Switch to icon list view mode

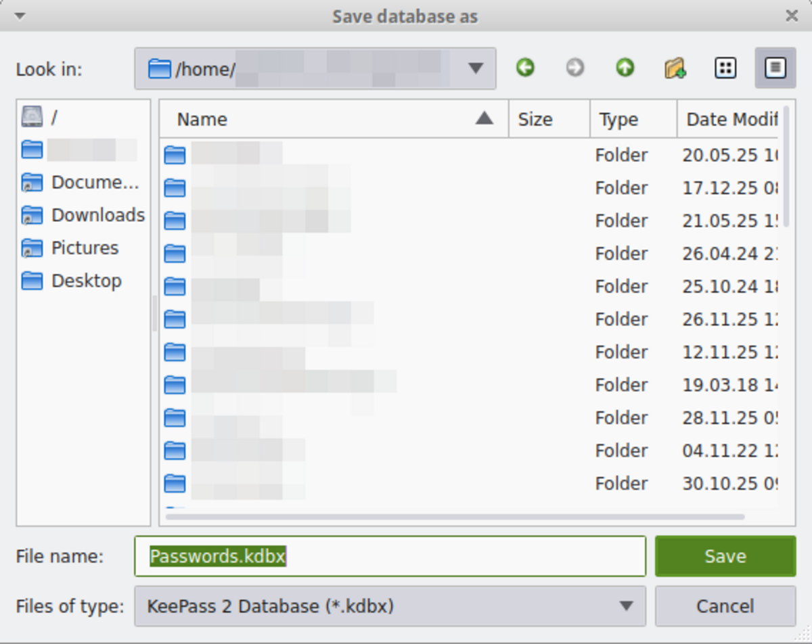point(725,68)
